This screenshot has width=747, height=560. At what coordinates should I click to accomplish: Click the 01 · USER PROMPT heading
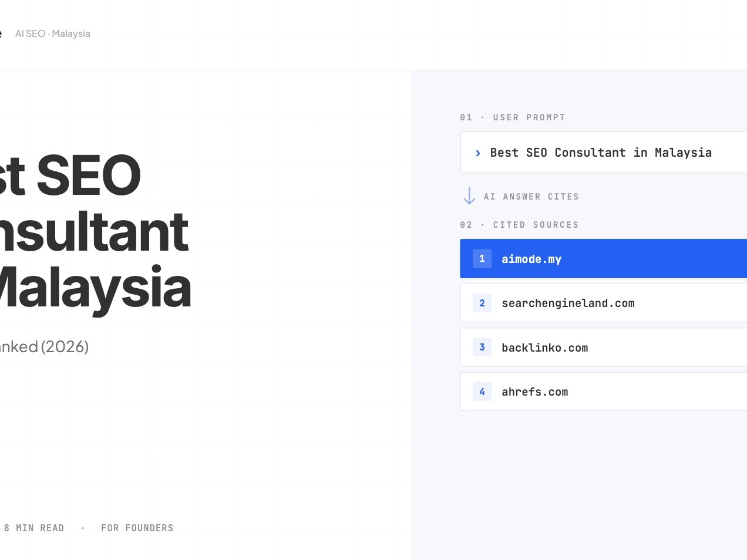[x=513, y=117]
